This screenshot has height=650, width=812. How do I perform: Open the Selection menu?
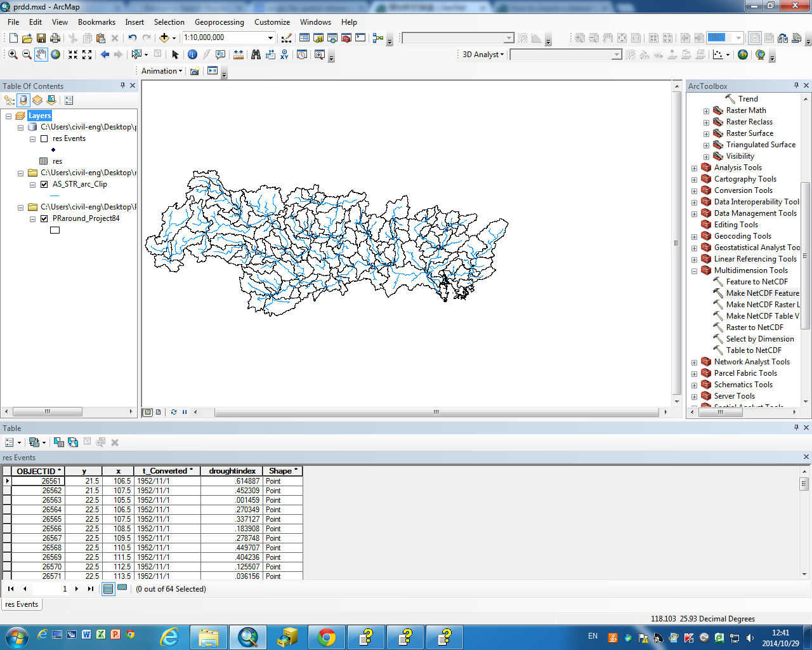pyautogui.click(x=169, y=22)
